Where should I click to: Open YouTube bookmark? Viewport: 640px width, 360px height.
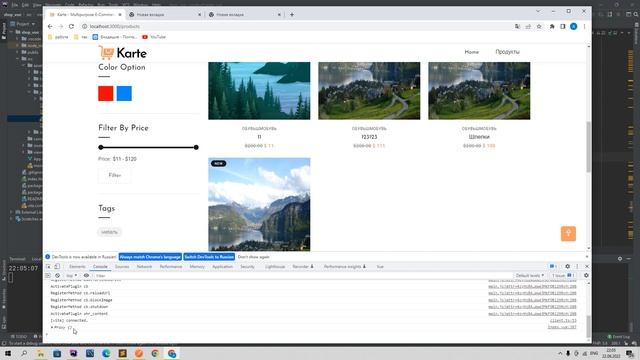point(154,37)
